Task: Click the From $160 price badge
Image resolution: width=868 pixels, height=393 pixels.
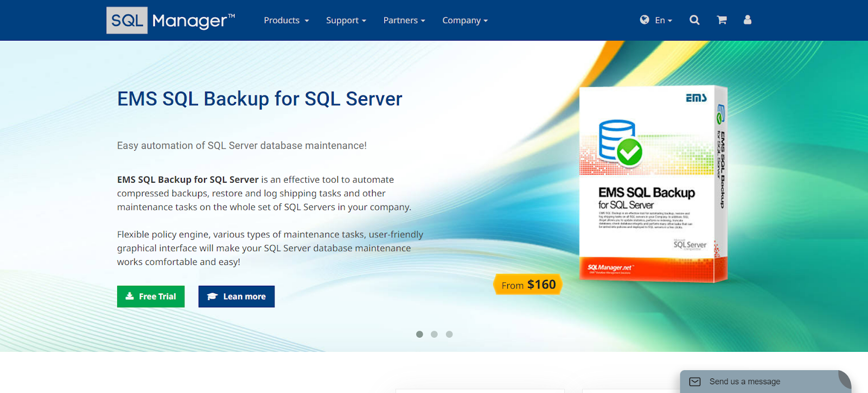Action: (528, 285)
